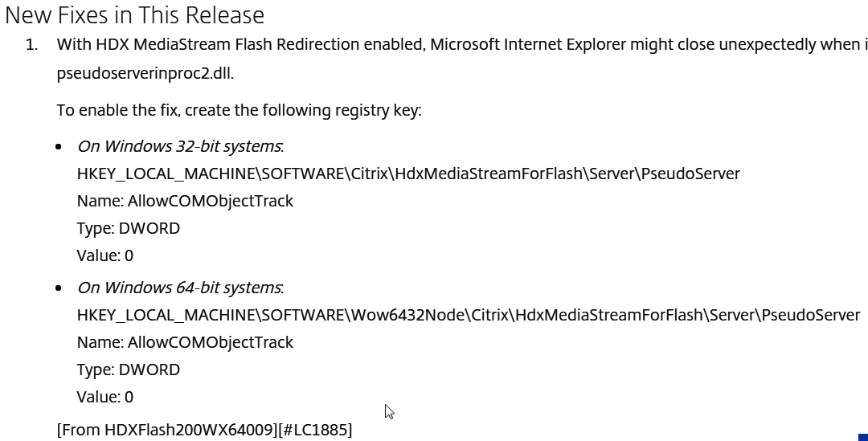This screenshot has width=868, height=441.
Task: Click the Wow6432Node registry path line
Action: pyautogui.click(x=469, y=316)
